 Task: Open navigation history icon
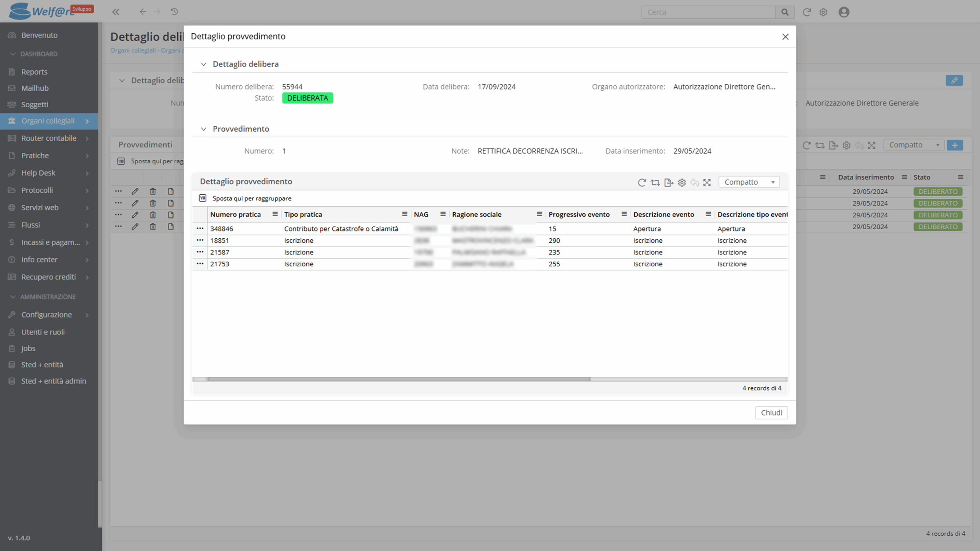click(174, 12)
